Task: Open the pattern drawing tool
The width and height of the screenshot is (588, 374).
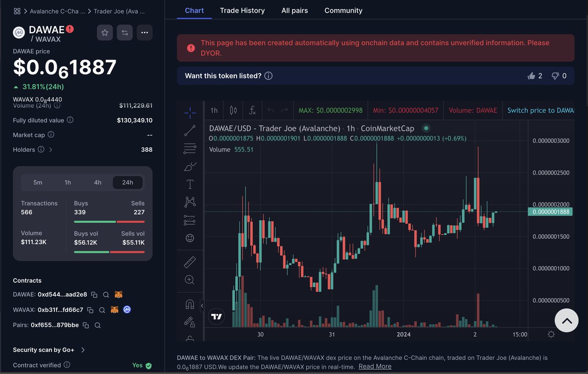Action: (x=190, y=202)
